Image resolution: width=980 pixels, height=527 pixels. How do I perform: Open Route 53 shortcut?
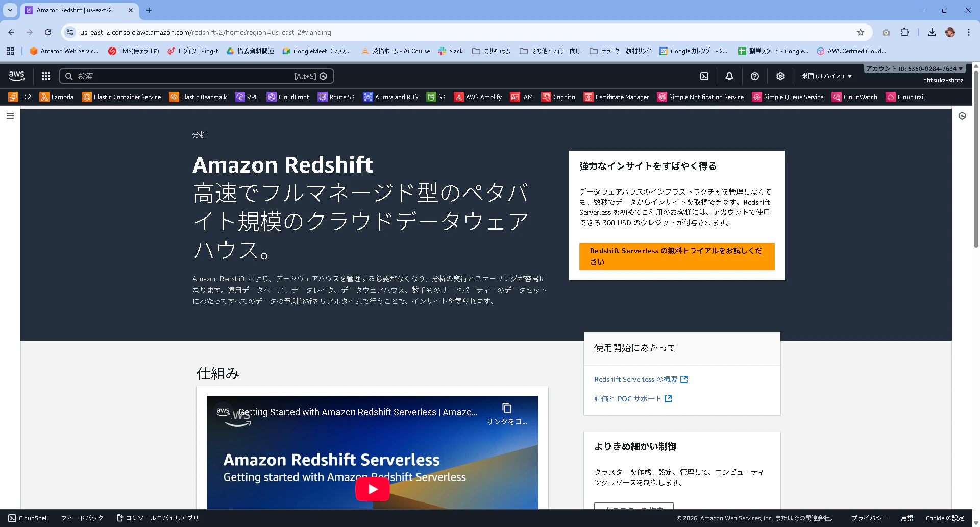(336, 97)
